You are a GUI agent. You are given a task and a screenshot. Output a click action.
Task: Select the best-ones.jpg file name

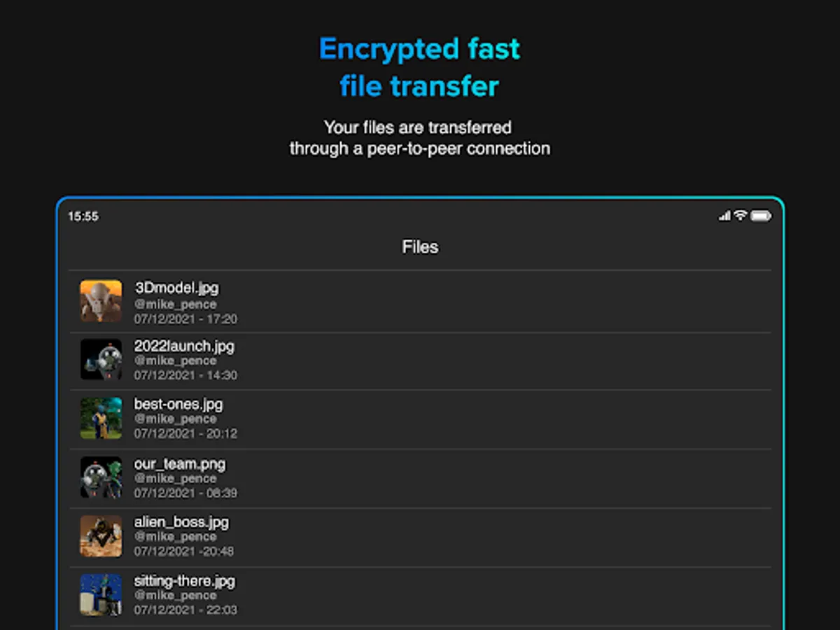coord(178,404)
